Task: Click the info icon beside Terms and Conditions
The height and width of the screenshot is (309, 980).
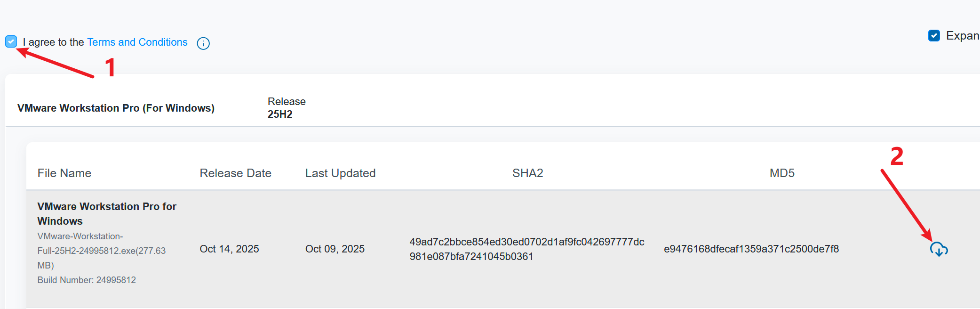Action: point(203,43)
